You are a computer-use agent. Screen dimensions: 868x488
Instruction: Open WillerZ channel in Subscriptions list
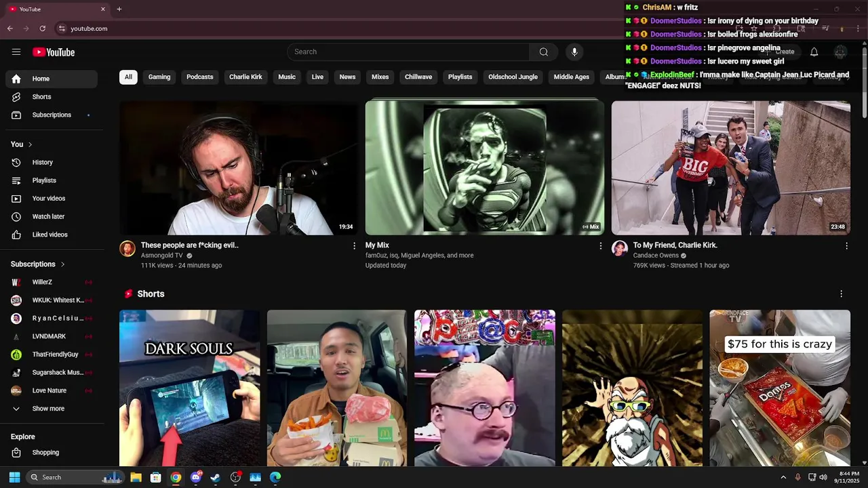[x=52, y=282]
